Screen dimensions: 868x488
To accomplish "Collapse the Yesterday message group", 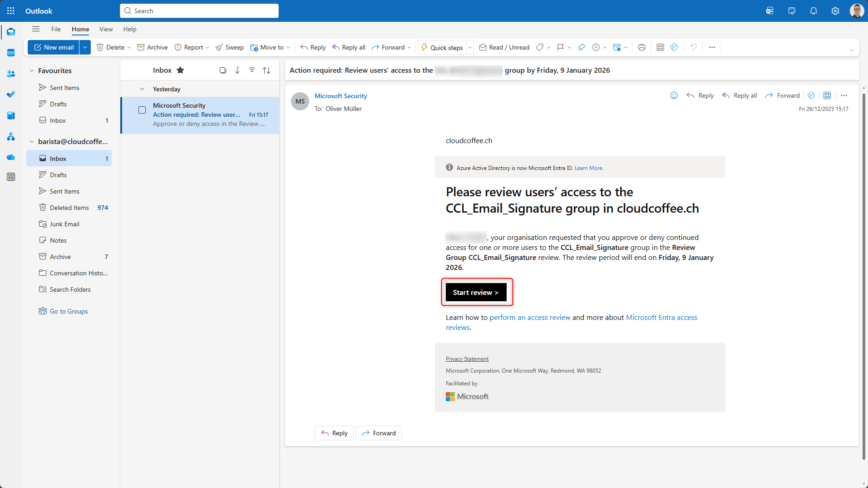I will [x=142, y=89].
